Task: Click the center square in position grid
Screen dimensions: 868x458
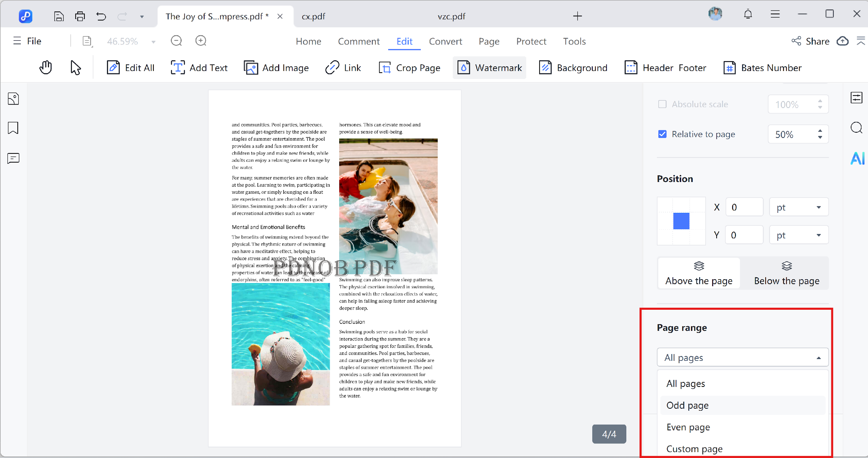Action: coord(681,221)
